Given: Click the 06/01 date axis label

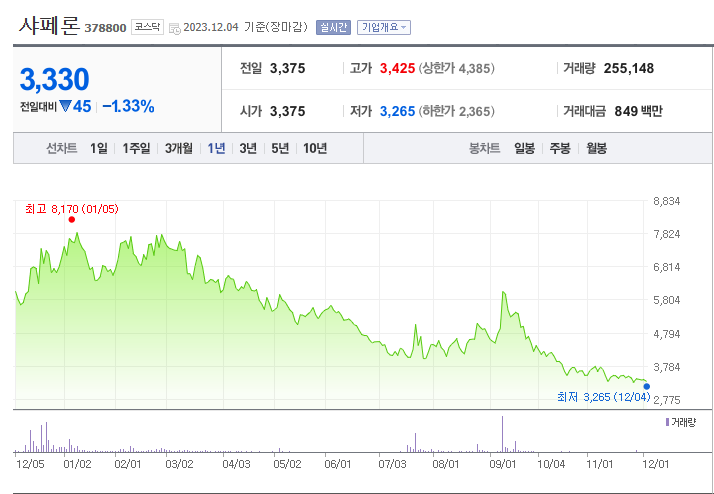Looking at the screenshot, I should (337, 464).
